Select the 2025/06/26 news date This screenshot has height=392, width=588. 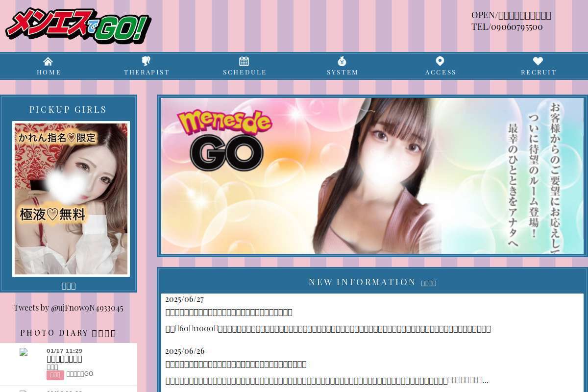(x=185, y=351)
